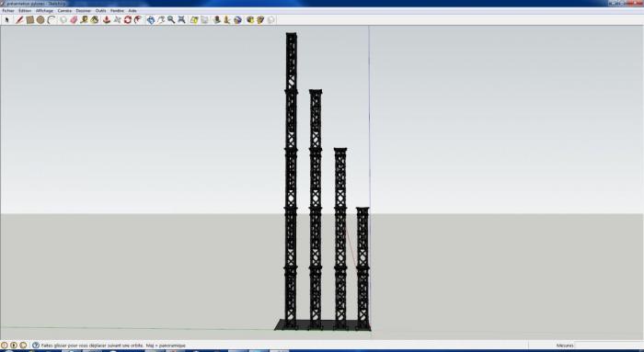Image resolution: width=644 pixels, height=352 pixels.
Task: Select the pink Eraser tool
Action: 74,19
